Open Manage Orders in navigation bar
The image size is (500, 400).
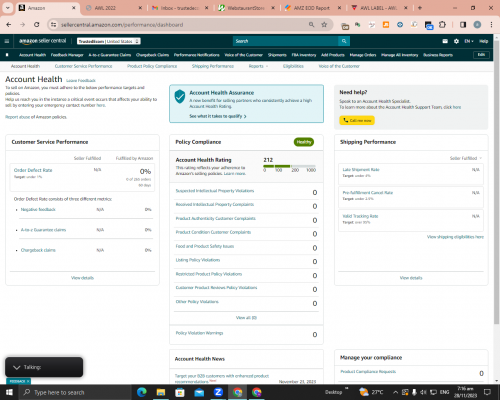(363, 55)
